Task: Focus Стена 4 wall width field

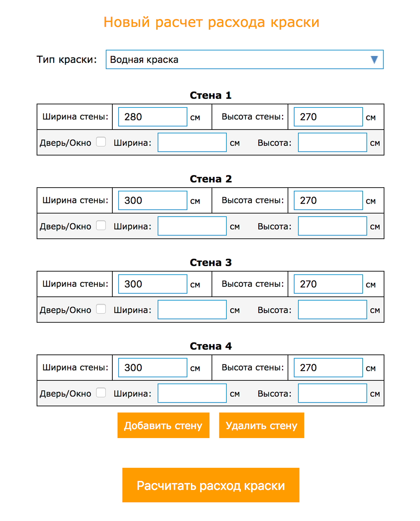Action: 153,368
